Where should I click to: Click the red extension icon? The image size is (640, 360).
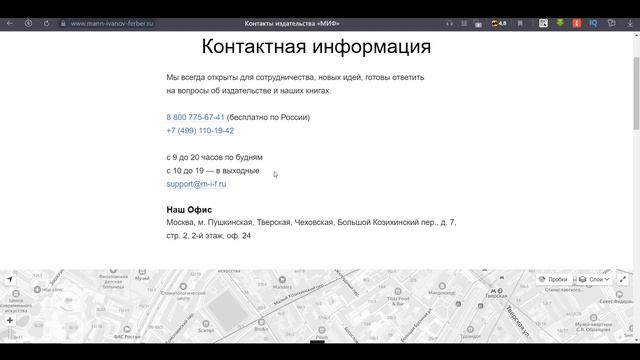576,23
